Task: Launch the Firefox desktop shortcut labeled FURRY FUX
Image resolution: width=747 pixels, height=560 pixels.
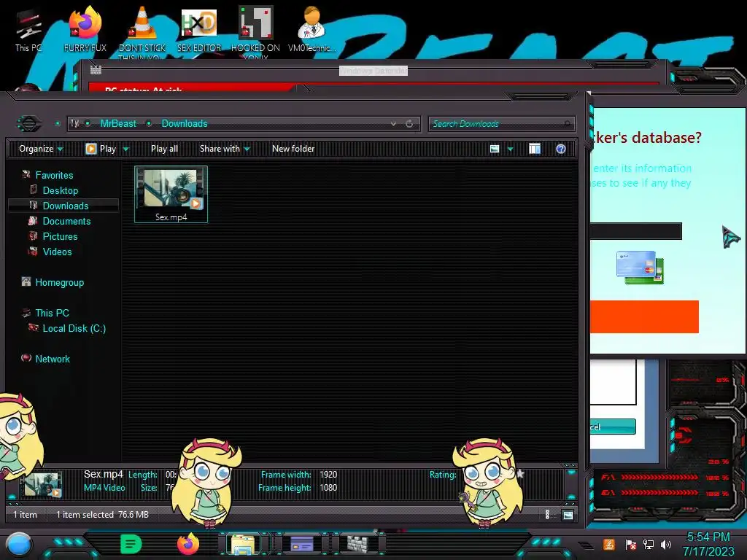Action: click(85, 29)
